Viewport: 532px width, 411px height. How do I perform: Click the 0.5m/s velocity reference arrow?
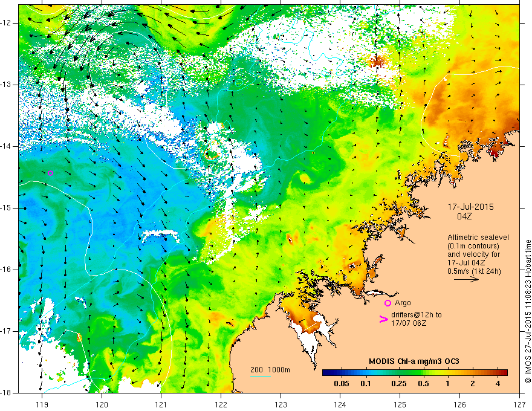[466, 279]
